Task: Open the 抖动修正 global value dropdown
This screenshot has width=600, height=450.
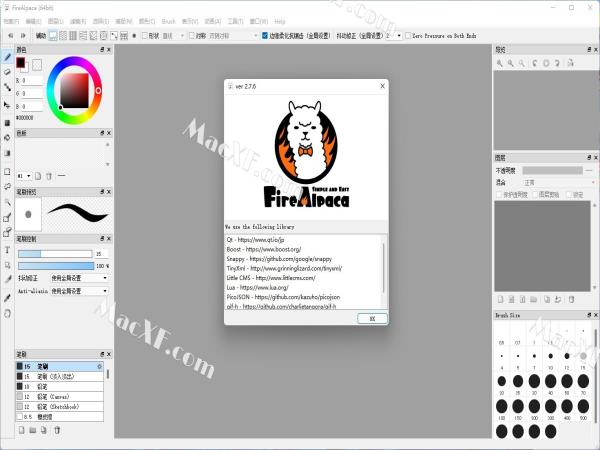Action: pyautogui.click(x=393, y=36)
